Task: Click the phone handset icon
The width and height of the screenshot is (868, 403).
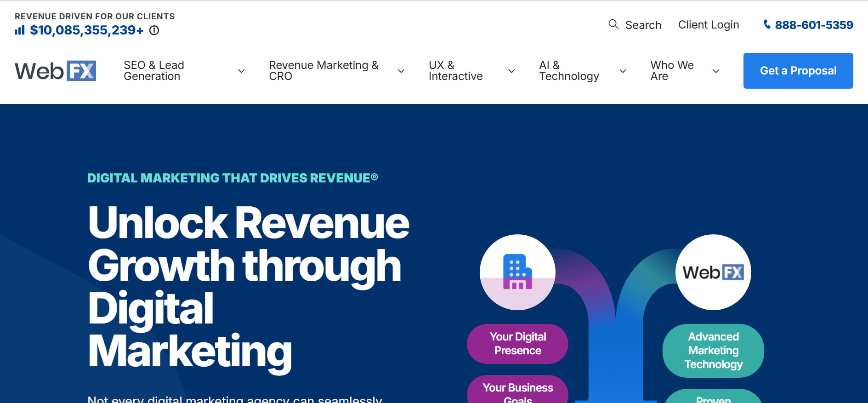Action: [x=767, y=24]
